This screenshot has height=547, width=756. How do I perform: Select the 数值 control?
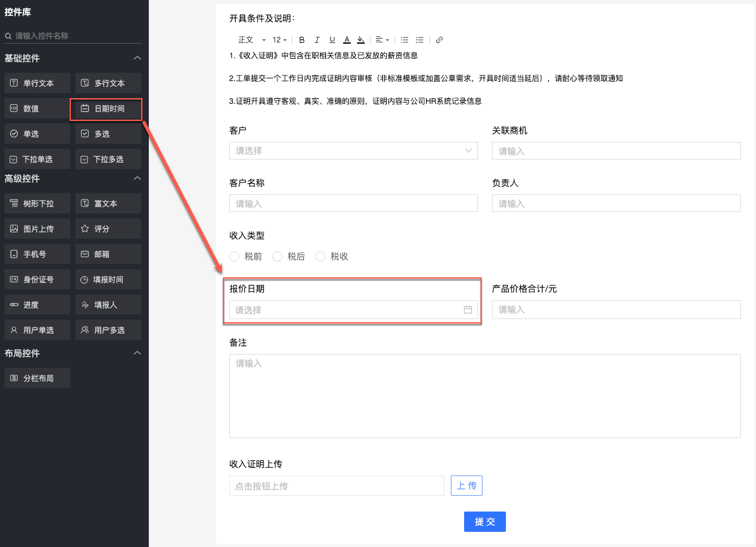(x=37, y=108)
